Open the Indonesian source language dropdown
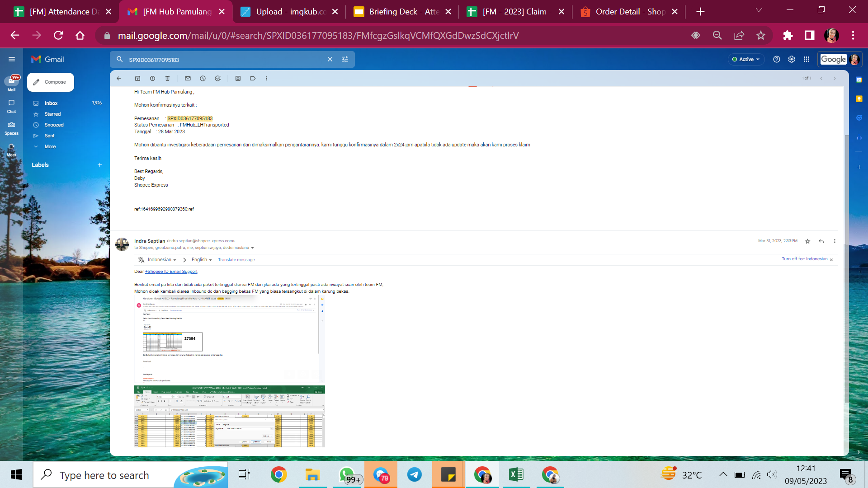Image resolution: width=868 pixels, height=488 pixels. coord(161,260)
